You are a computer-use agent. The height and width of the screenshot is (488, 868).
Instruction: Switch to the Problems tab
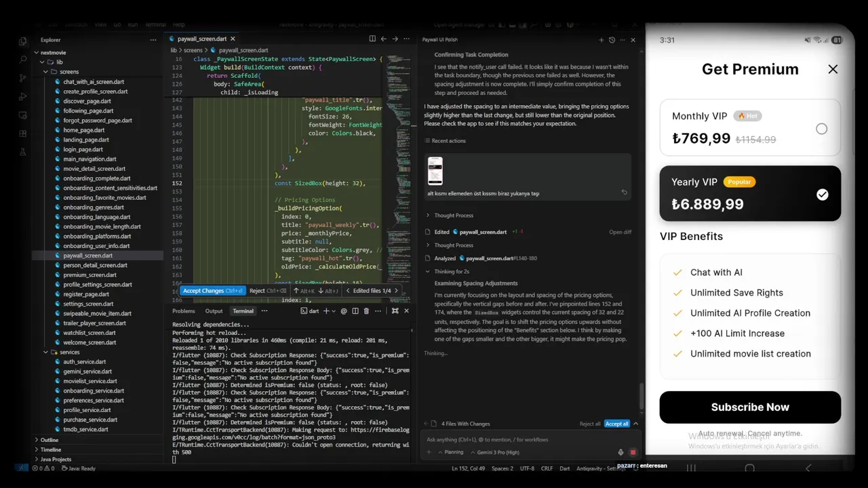pyautogui.click(x=183, y=311)
